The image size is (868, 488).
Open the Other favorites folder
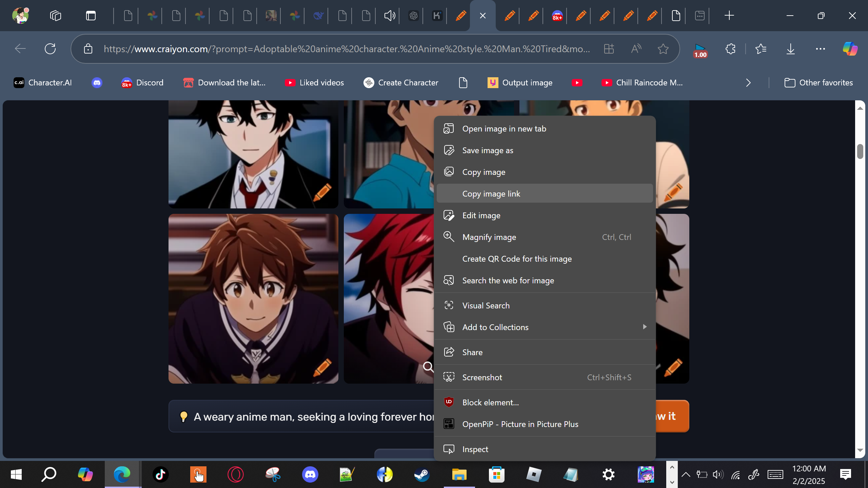click(818, 83)
